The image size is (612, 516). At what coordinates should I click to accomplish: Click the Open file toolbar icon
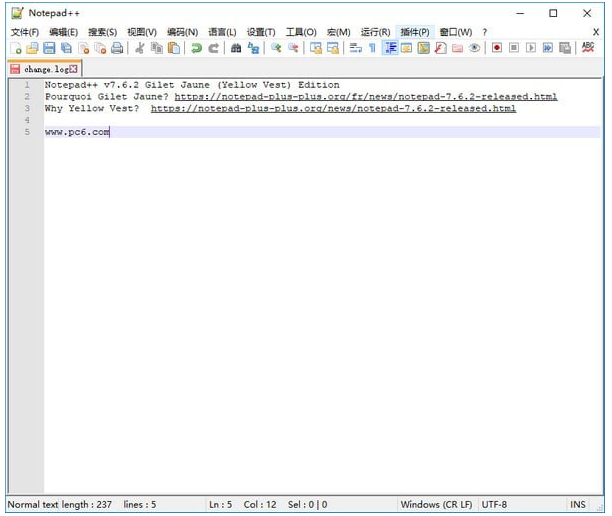click(x=32, y=48)
